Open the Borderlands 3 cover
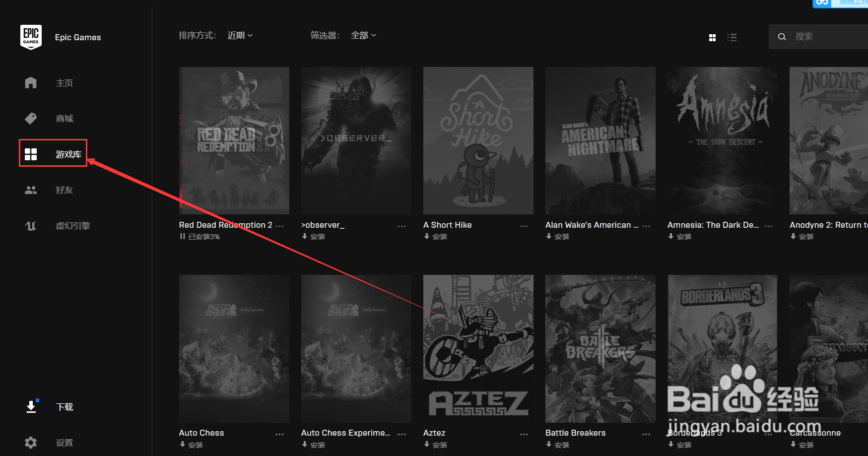The width and height of the screenshot is (868, 456). [x=723, y=349]
